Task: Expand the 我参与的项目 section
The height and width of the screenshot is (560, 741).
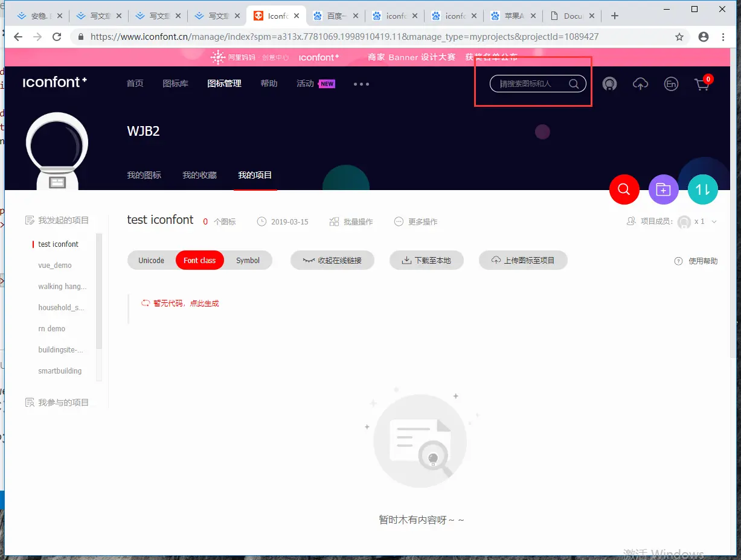Action: 57,402
